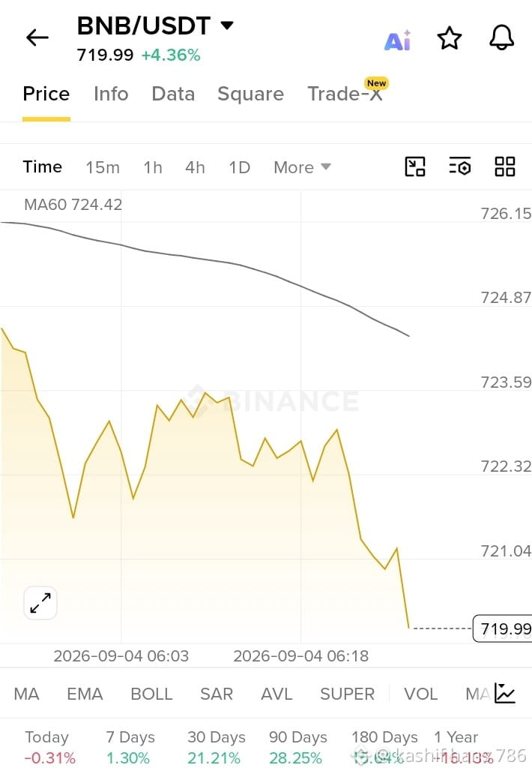This screenshot has width=532, height=774.
Task: Go back using the left arrow
Action: [37, 37]
